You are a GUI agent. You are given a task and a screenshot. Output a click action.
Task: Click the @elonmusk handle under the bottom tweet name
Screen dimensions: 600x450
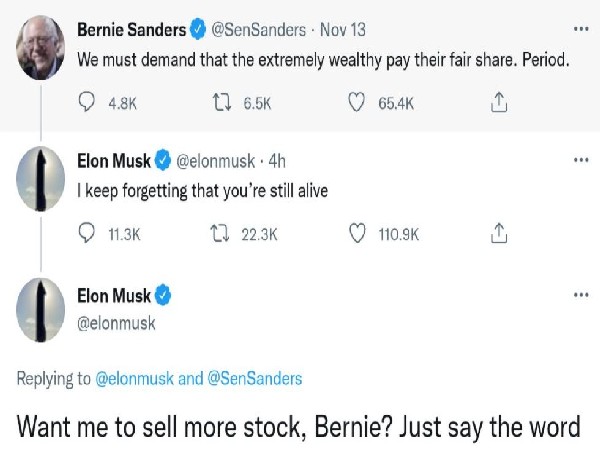click(116, 323)
